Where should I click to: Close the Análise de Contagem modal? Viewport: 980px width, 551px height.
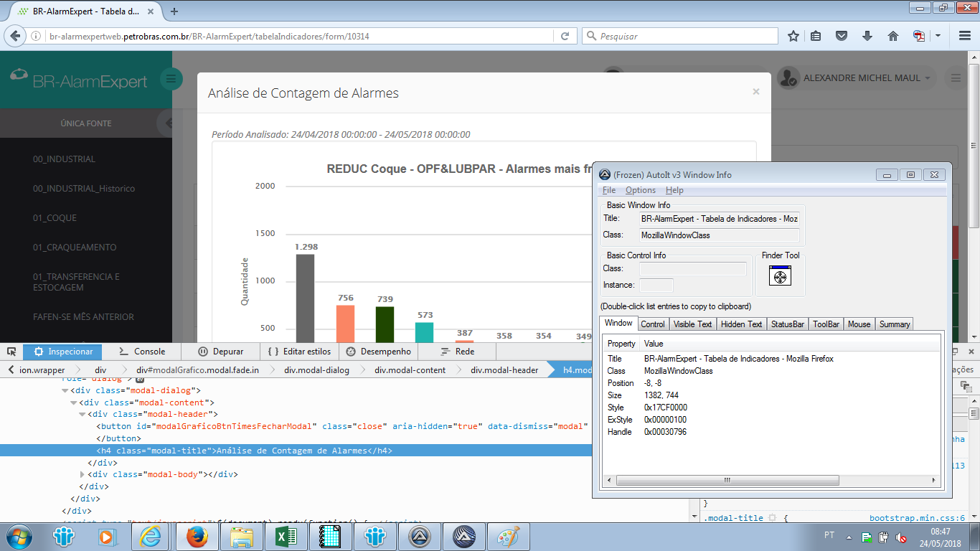click(755, 92)
